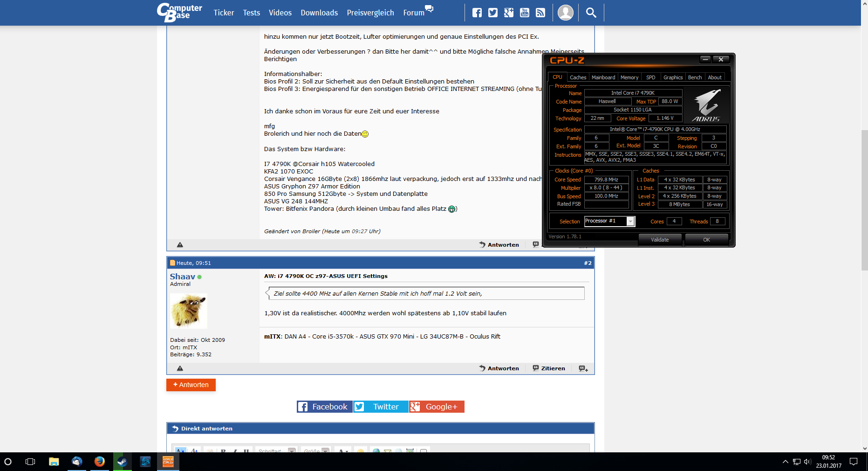This screenshot has width=868, height=471.
Task: Click Direkt antworten header bar
Action: click(x=381, y=429)
